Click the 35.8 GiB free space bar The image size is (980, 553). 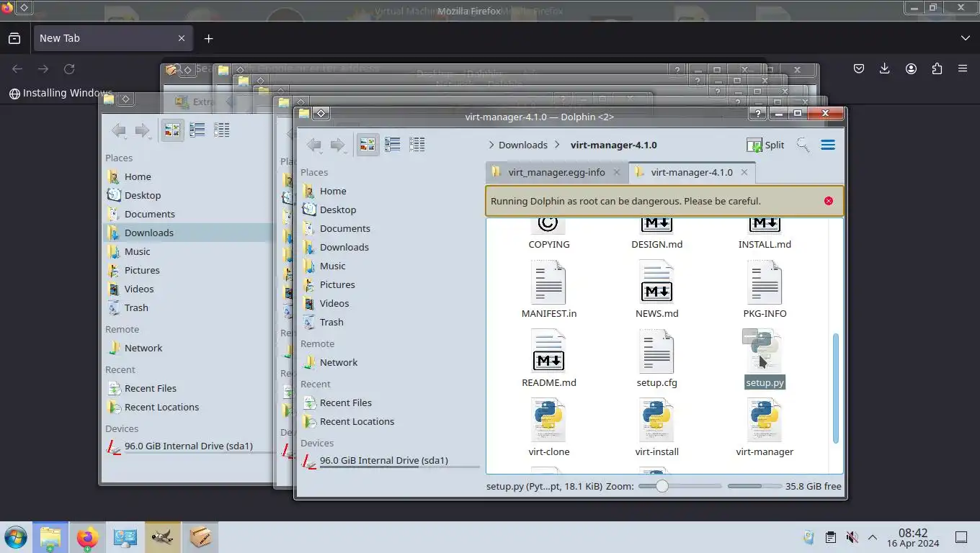tap(754, 486)
